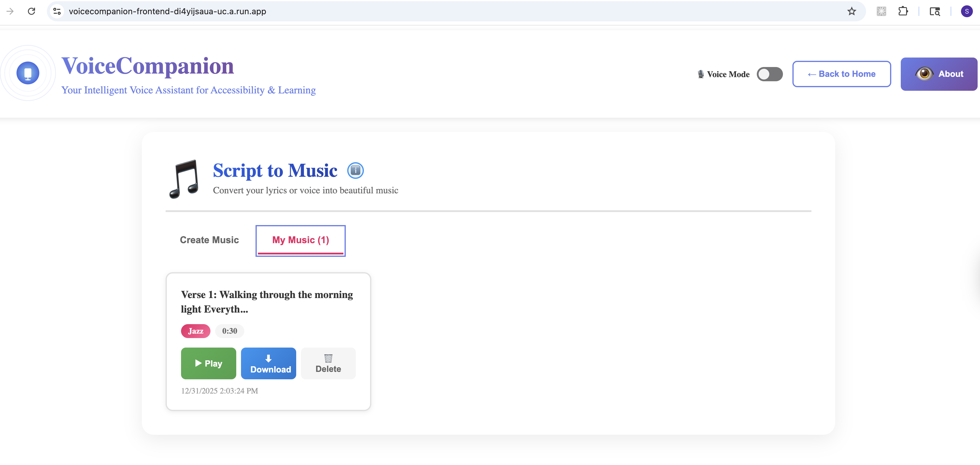Reload the page
980x465 pixels.
point(31,11)
